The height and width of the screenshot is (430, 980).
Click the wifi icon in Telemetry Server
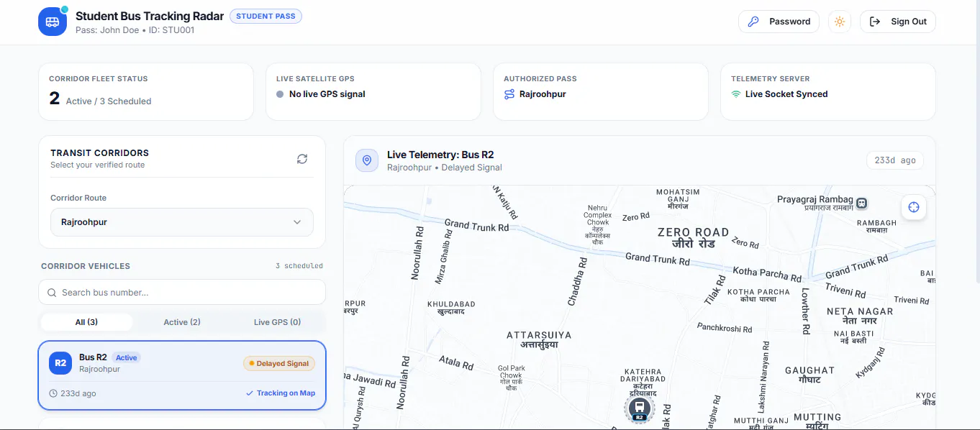tap(736, 94)
